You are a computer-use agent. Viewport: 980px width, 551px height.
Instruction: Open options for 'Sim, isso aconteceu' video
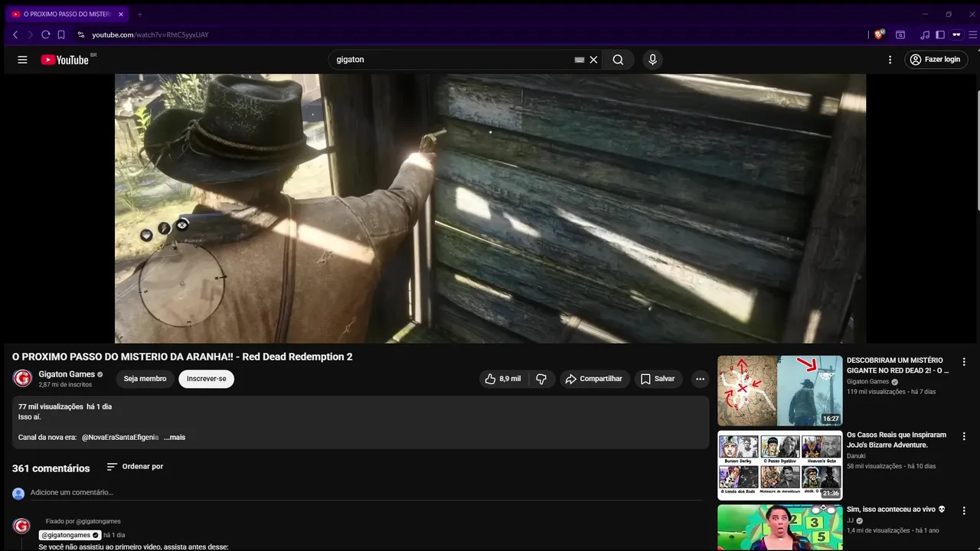tap(964, 510)
